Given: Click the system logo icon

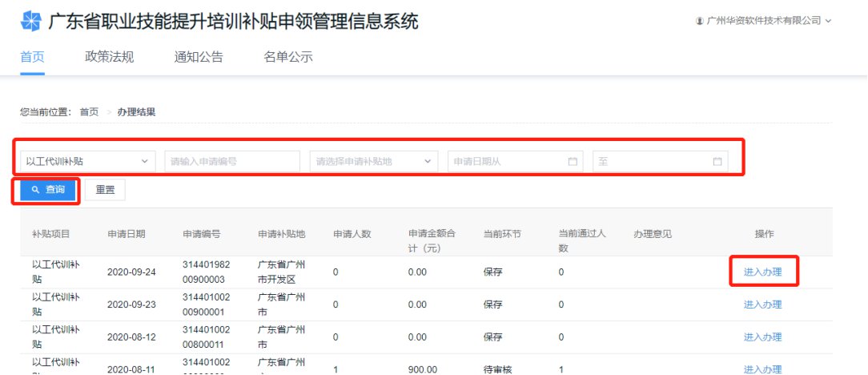Looking at the screenshot, I should pyautogui.click(x=30, y=22).
